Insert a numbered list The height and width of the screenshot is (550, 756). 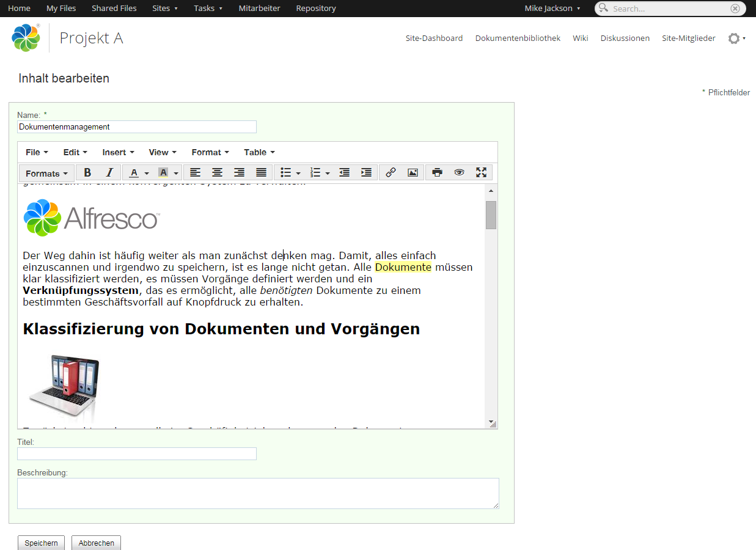click(315, 173)
